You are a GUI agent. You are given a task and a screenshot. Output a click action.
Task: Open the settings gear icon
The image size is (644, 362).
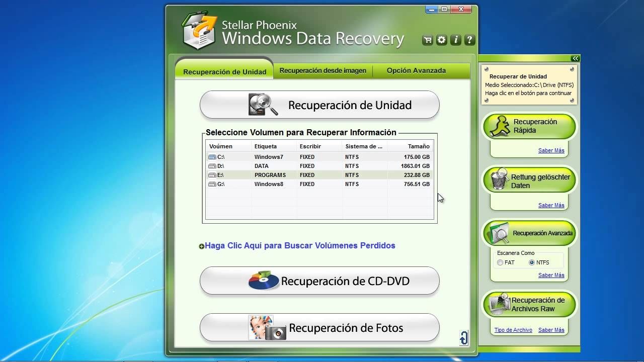[x=442, y=40]
